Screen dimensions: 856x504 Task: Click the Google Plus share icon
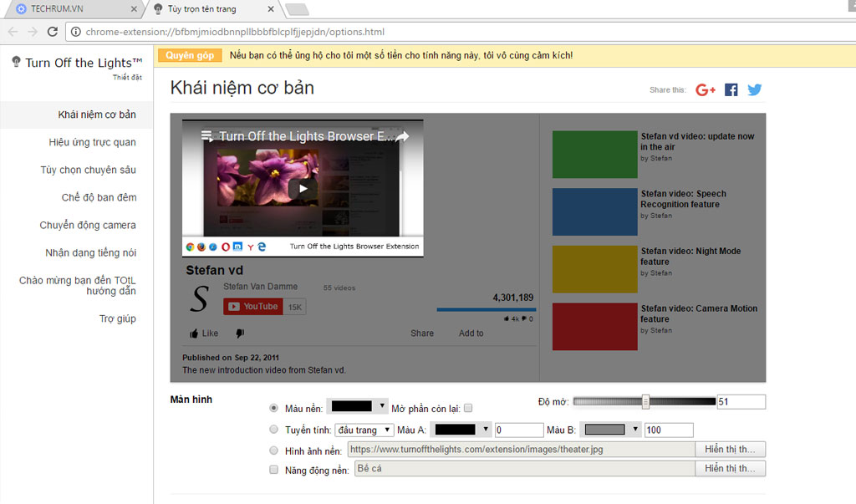(x=706, y=89)
